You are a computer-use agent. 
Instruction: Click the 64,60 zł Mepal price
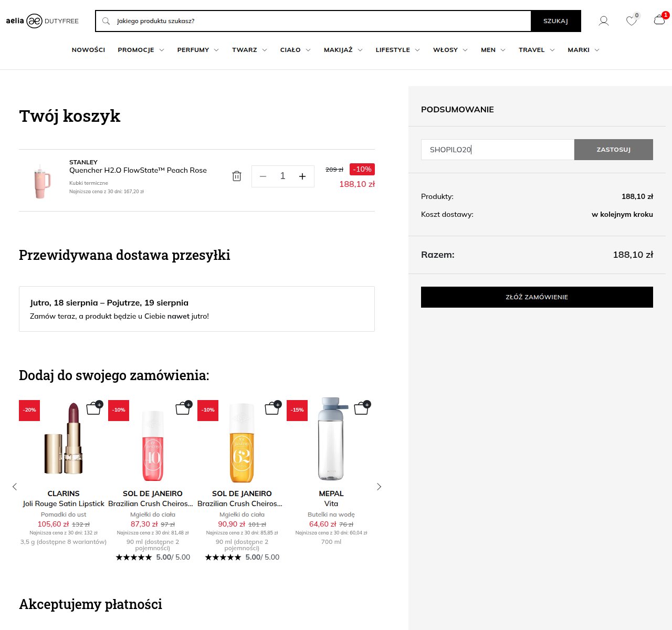[323, 524]
